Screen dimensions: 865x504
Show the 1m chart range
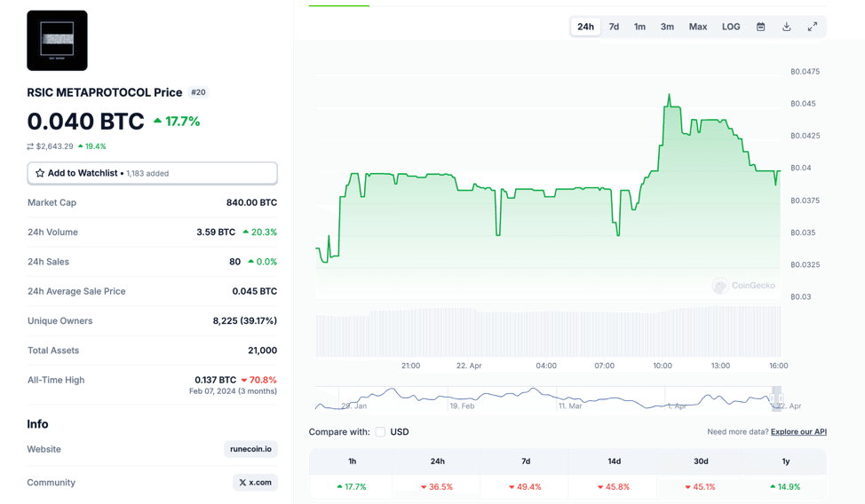[639, 27]
